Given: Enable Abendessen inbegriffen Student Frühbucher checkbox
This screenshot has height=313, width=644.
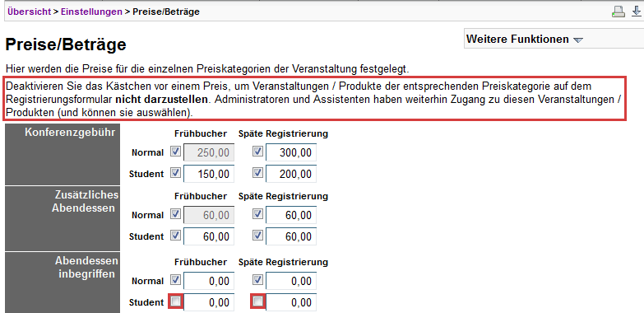Looking at the screenshot, I should [176, 302].
